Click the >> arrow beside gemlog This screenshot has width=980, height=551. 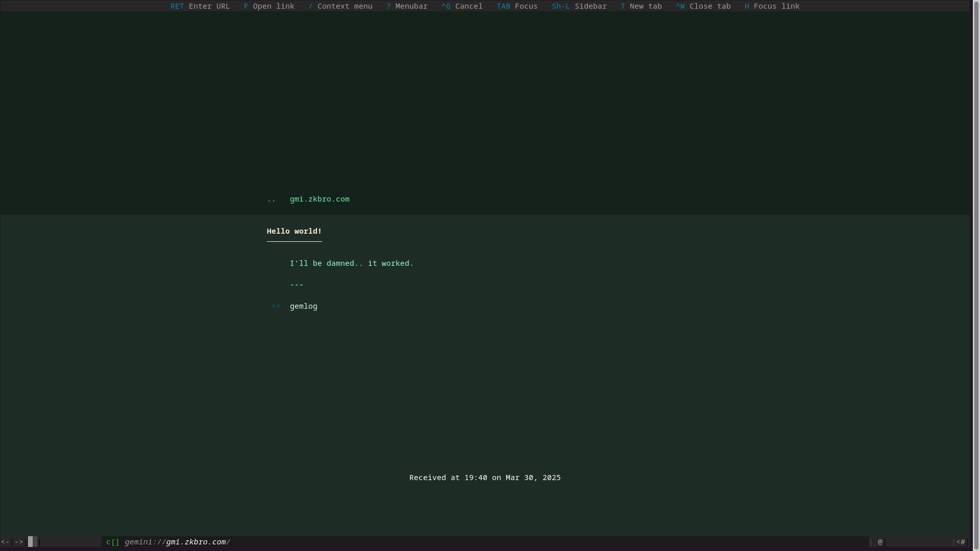[x=276, y=306]
